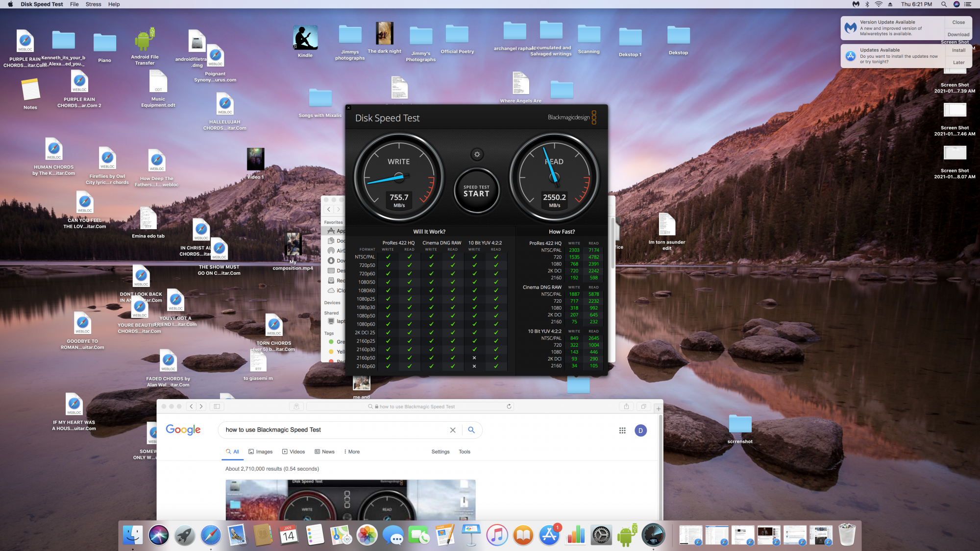This screenshot has height=551, width=980.
Task: Click Google search magnifier icon
Action: pyautogui.click(x=471, y=430)
